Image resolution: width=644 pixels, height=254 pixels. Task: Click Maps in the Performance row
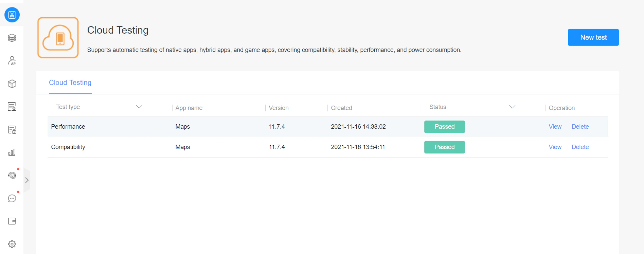(182, 127)
